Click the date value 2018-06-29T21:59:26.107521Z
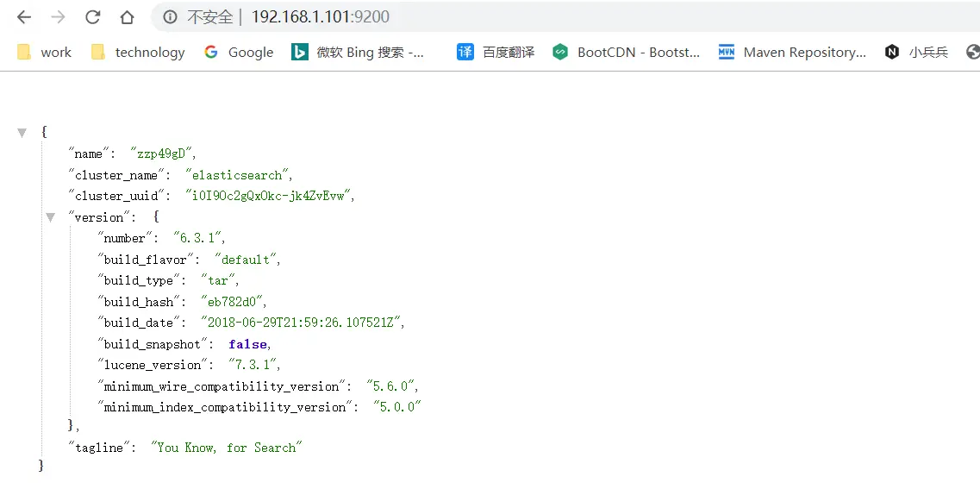980x489 pixels. 301,323
